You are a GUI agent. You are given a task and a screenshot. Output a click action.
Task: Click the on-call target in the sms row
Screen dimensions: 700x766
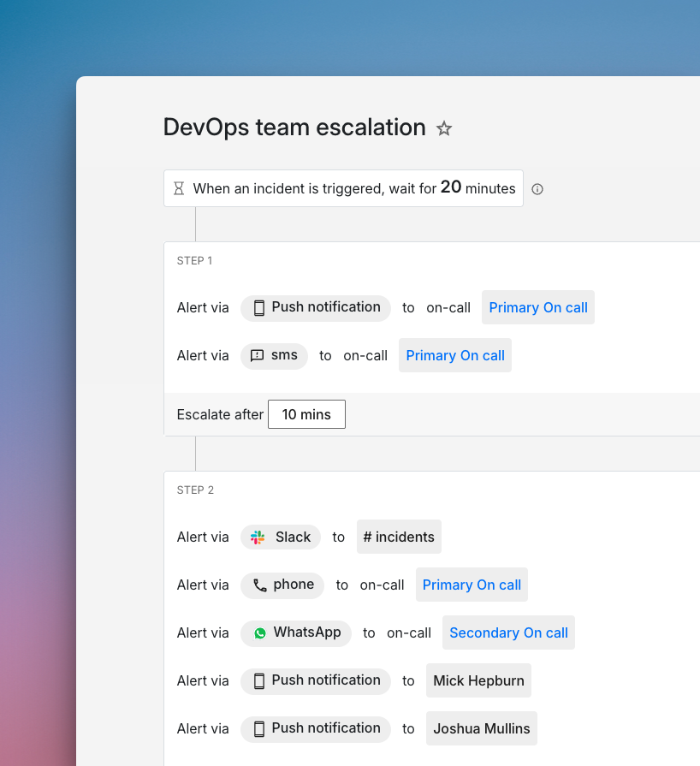point(365,356)
